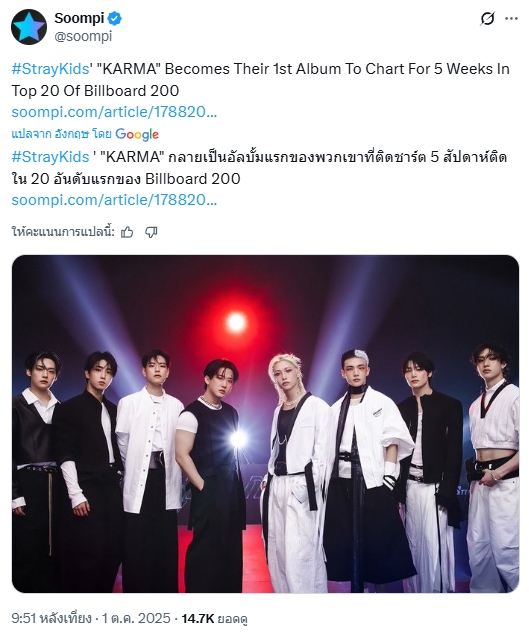Click the blue verified badge beside Soompi
Image resolution: width=529 pixels, height=632 pixels.
tap(115, 18)
